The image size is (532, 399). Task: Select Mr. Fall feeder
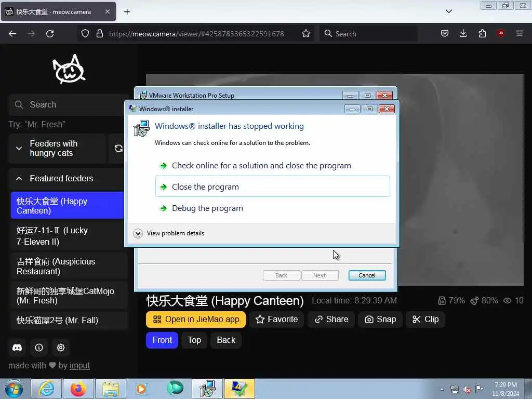[x=68, y=320]
